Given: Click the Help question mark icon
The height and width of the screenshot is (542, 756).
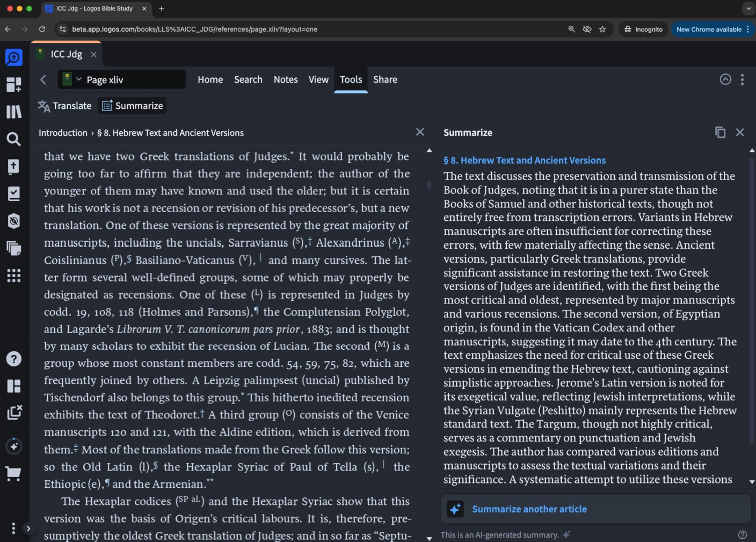Looking at the screenshot, I should [14, 358].
